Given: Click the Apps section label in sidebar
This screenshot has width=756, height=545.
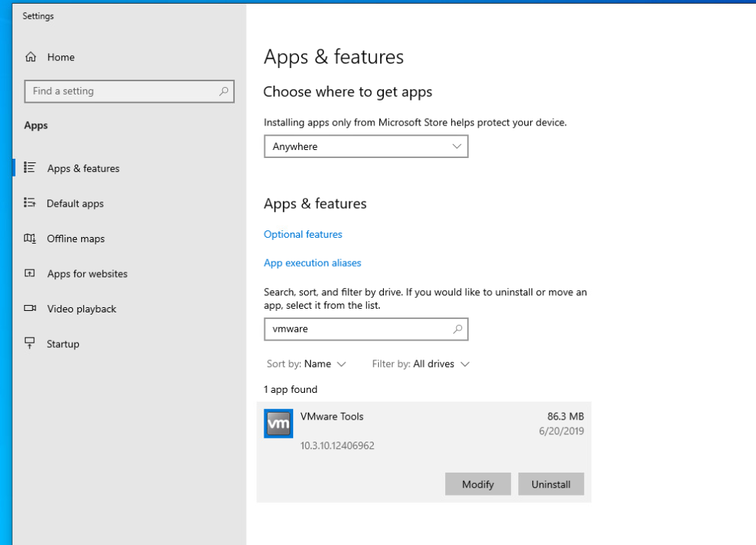Looking at the screenshot, I should 36,126.
